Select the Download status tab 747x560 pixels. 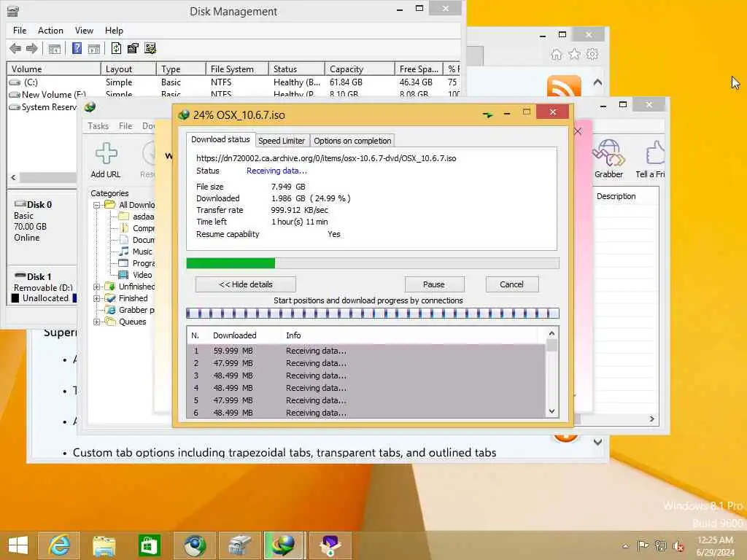(220, 139)
